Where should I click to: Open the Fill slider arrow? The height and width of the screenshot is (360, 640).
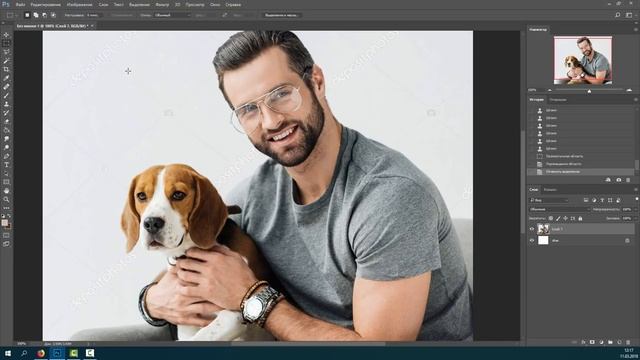tap(635, 219)
